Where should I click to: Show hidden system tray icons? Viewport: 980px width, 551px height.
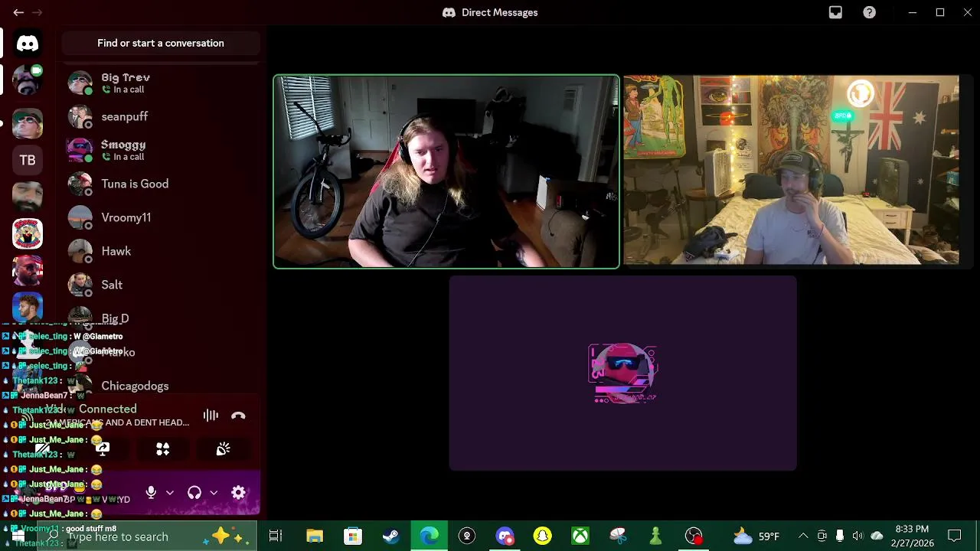coord(803,536)
